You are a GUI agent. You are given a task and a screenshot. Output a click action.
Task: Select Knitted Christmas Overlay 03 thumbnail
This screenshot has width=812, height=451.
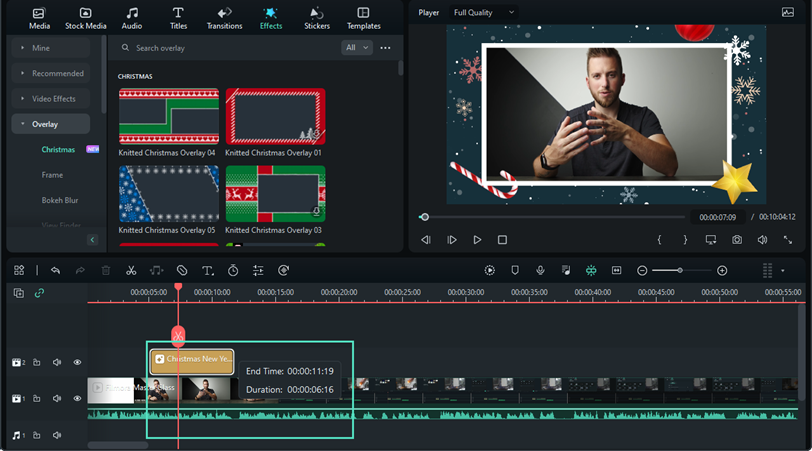tap(276, 194)
